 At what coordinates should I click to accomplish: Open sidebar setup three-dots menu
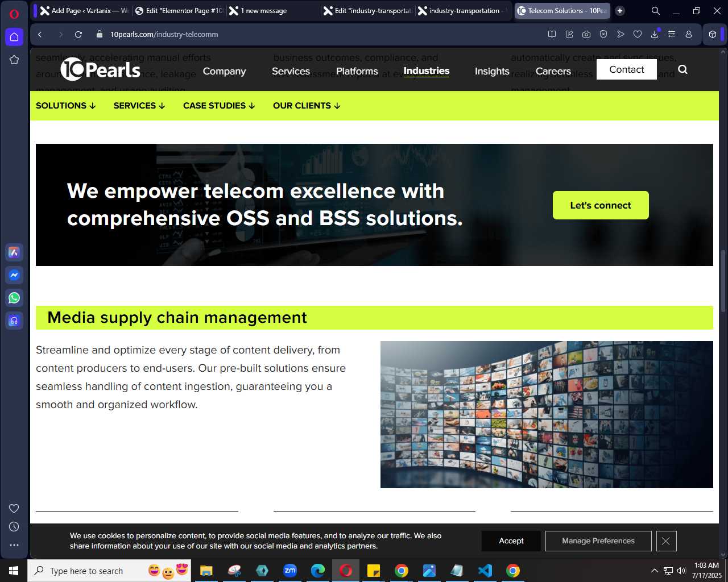[x=14, y=544]
